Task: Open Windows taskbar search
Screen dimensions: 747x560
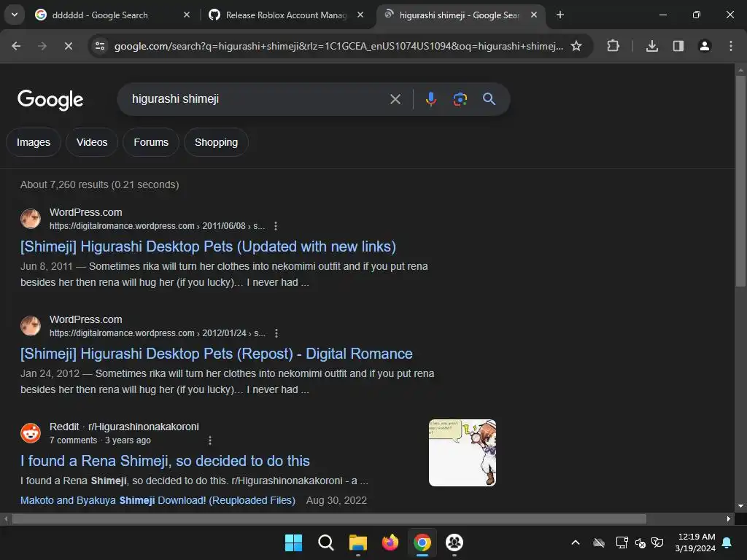Action: [x=326, y=542]
